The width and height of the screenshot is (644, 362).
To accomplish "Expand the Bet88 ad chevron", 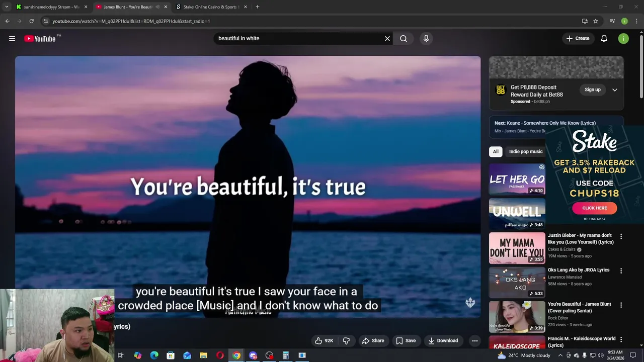I will pyautogui.click(x=615, y=89).
